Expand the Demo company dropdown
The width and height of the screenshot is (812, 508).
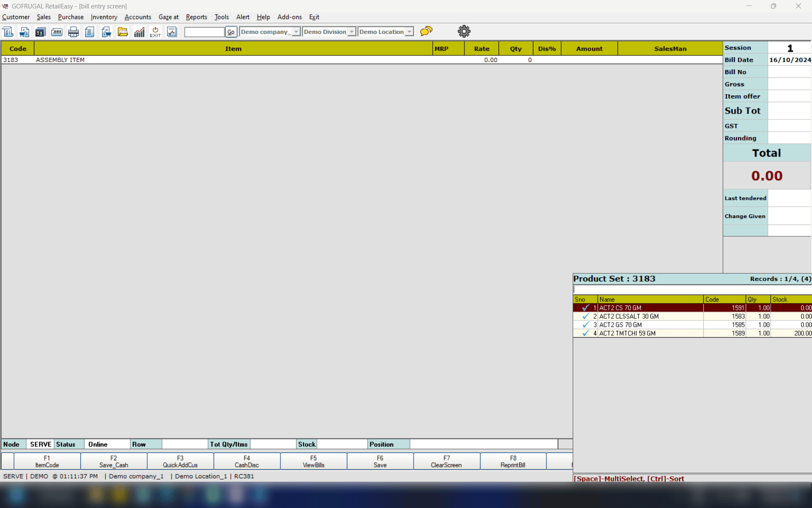coord(296,32)
